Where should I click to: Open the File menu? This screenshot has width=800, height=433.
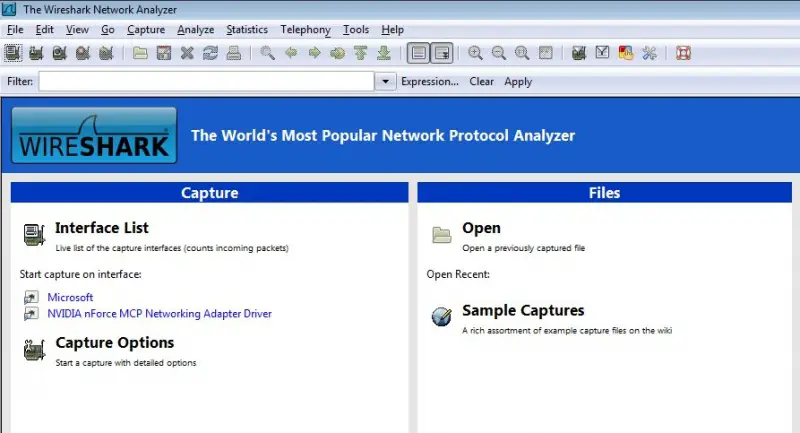coord(15,30)
